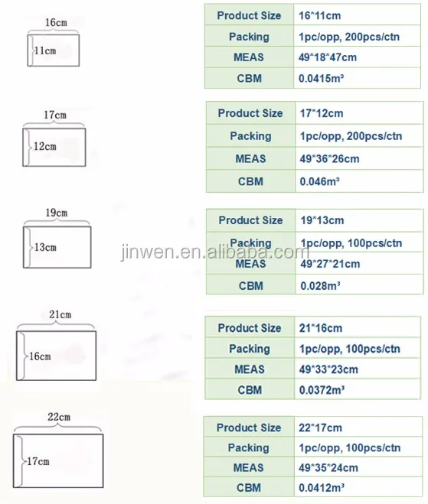428x504 pixels.
Task: Click the 0.0415m³ CBM value
Action: click(321, 78)
